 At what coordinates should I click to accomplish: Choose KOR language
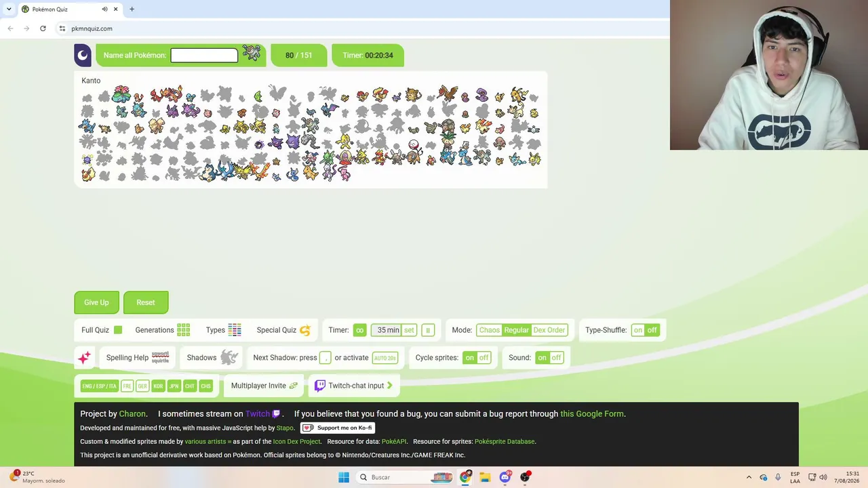click(x=158, y=386)
